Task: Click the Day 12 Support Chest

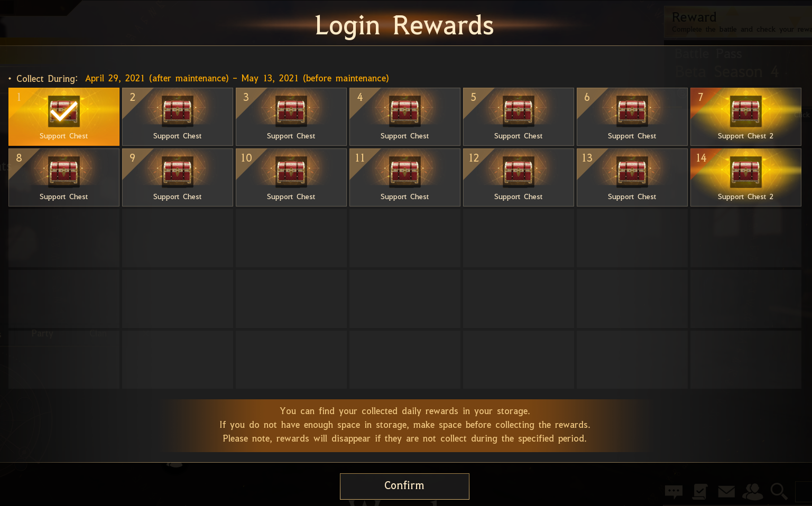Action: (519, 177)
